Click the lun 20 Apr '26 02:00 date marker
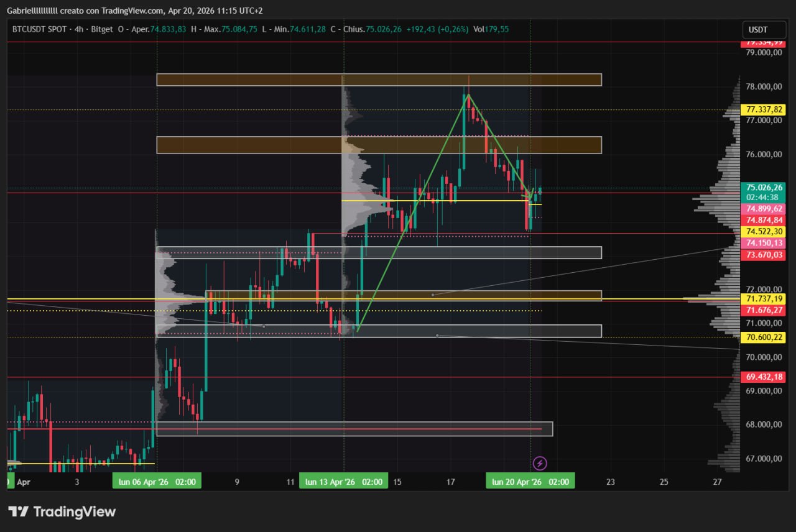 (x=530, y=481)
